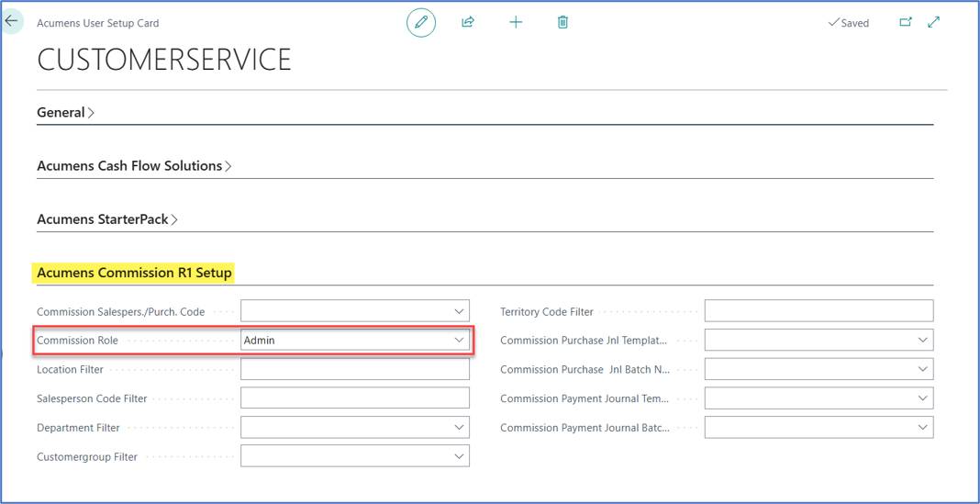Viewport: 980px width, 504px height.
Task: Open the Department Filter dropdown
Action: [x=460, y=428]
